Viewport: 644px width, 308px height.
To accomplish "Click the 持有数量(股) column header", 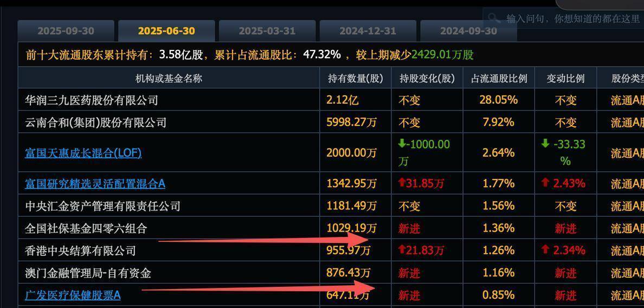I will [355, 78].
